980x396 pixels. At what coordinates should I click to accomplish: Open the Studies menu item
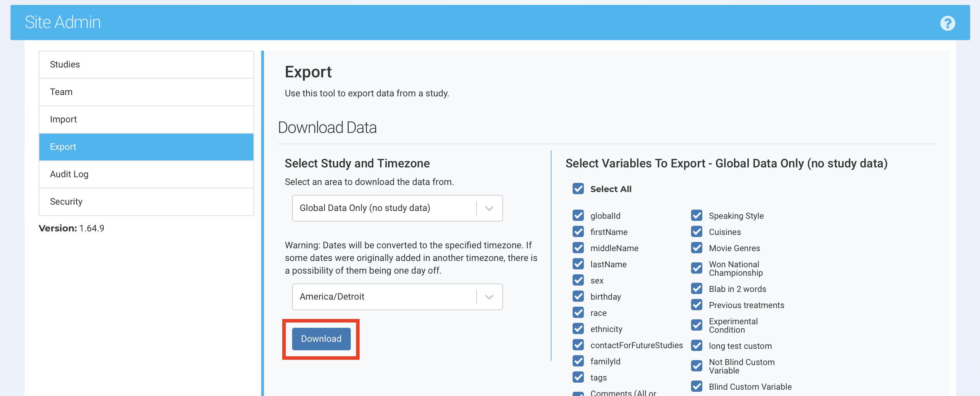(146, 64)
